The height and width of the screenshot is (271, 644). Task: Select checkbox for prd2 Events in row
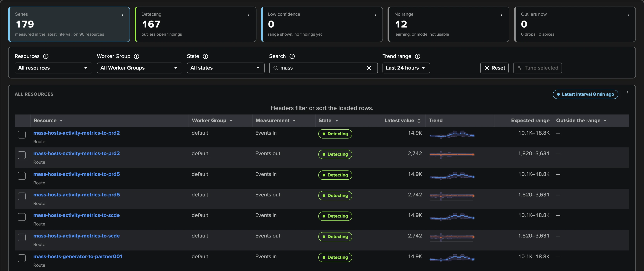tap(22, 135)
